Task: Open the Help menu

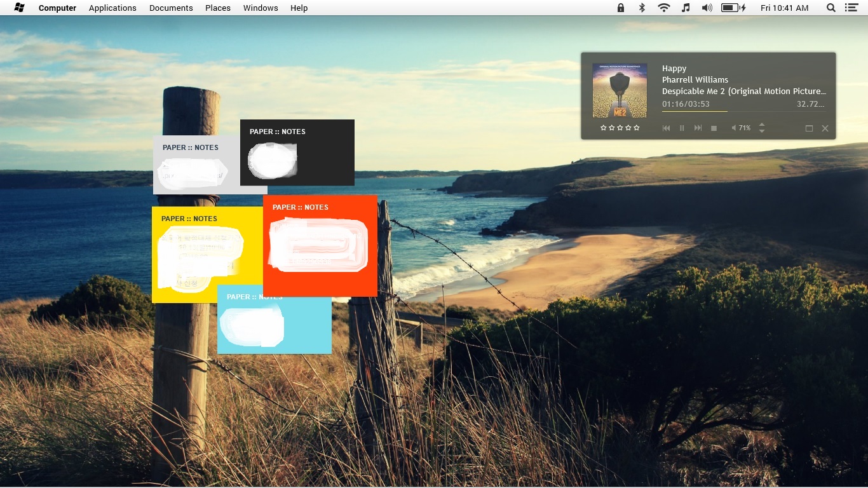Action: click(x=299, y=8)
